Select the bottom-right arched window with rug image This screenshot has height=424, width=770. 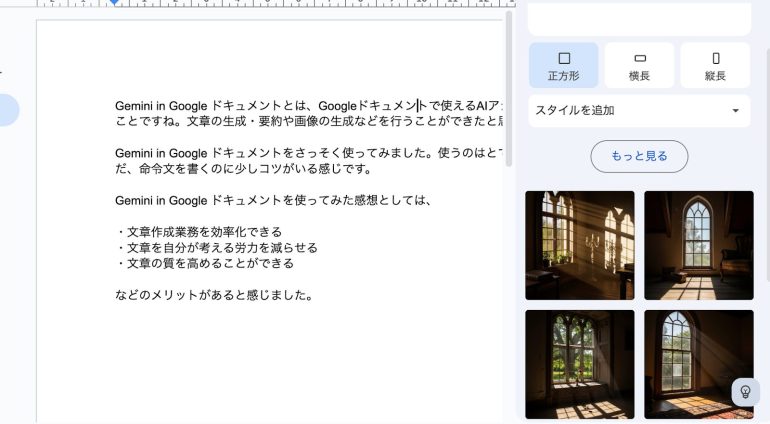[x=698, y=364]
